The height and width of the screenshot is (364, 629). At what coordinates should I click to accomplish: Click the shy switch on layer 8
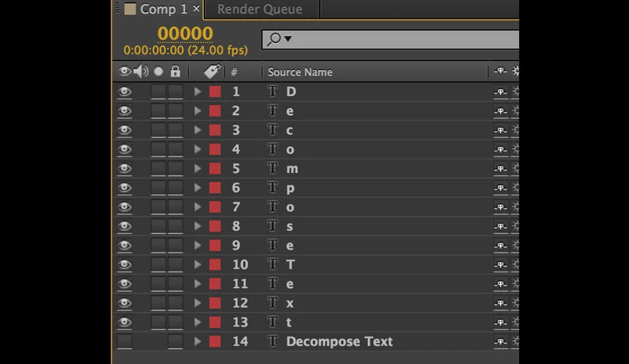tap(500, 227)
